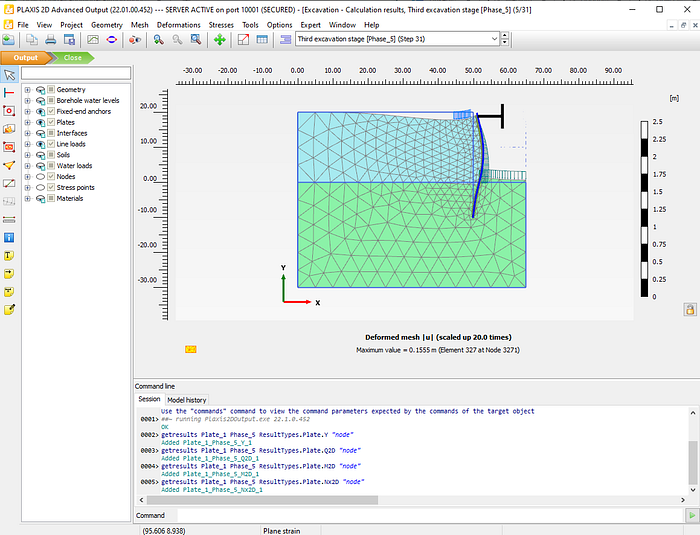
Task: Open the curves manager icon
Action: click(x=93, y=40)
